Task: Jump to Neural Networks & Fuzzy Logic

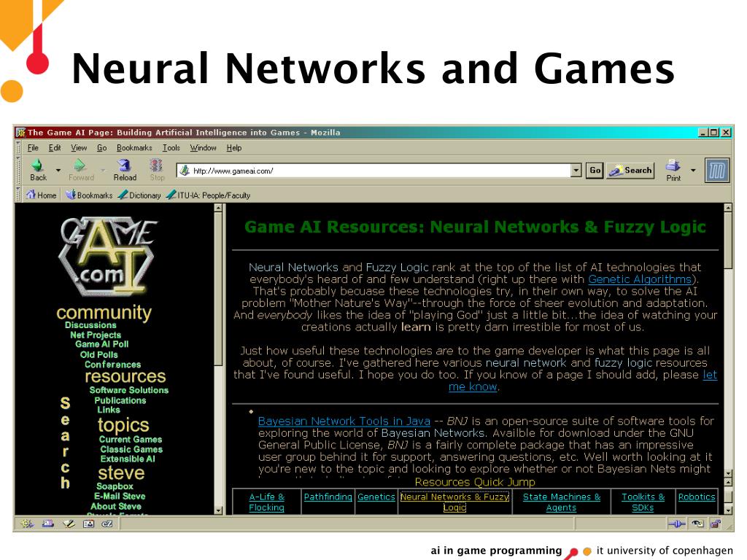Action: click(x=454, y=502)
